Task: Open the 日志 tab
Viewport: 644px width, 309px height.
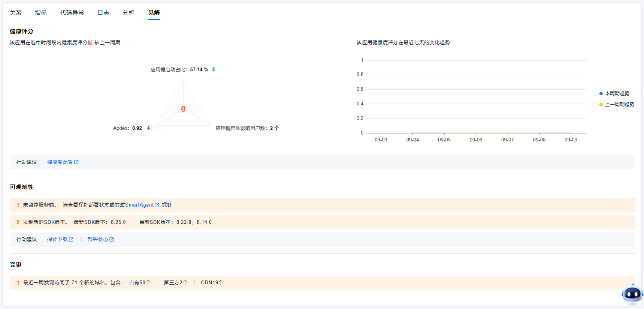Action: click(103, 13)
